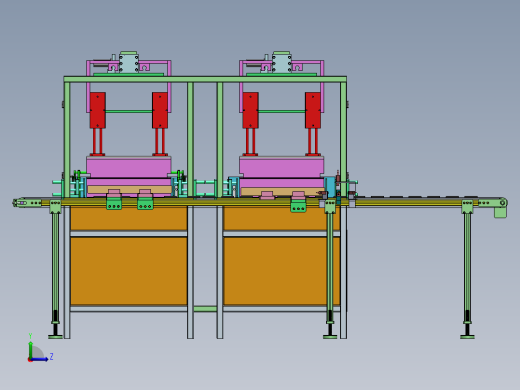Select the right station's left red cylinder
Screen dimensions: 520x390
point(250,110)
